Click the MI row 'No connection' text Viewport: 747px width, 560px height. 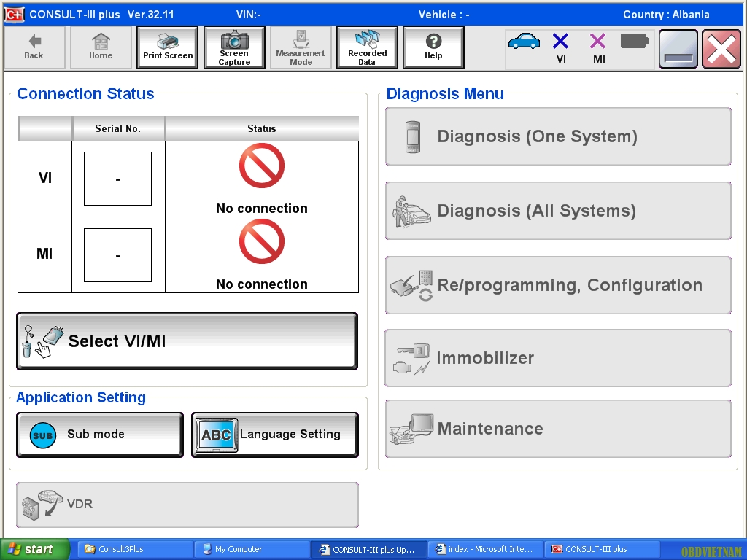point(262,284)
